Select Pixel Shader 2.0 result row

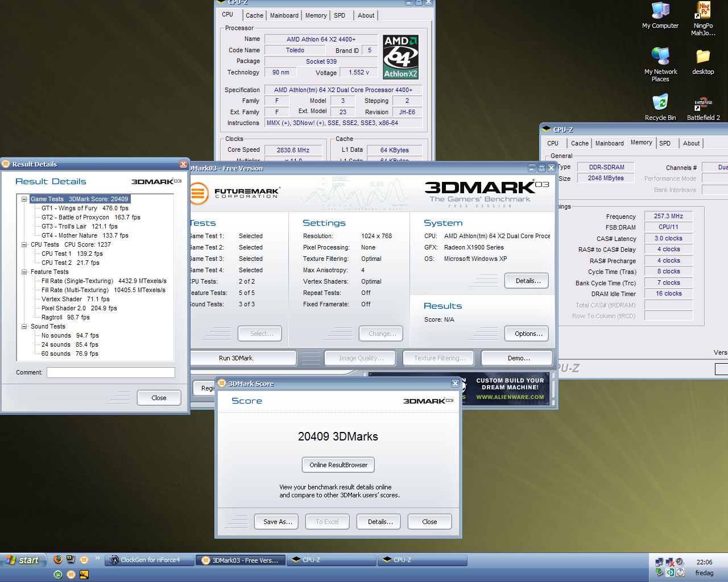[79, 308]
